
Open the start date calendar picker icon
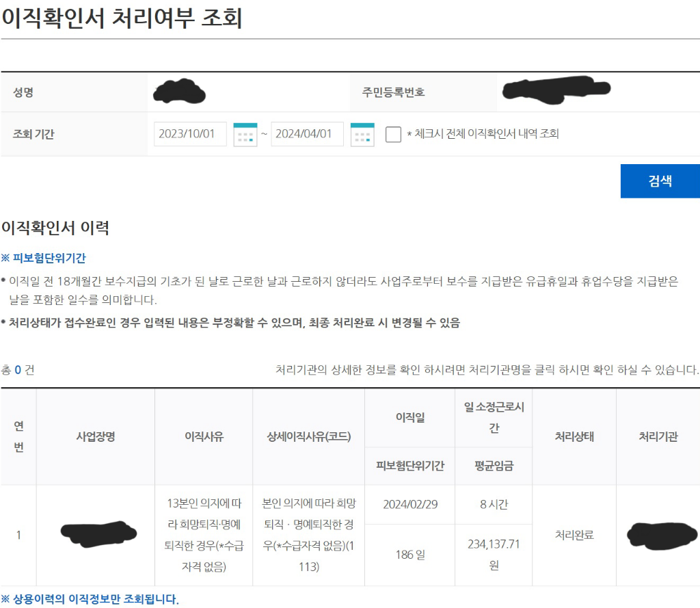coord(245,135)
